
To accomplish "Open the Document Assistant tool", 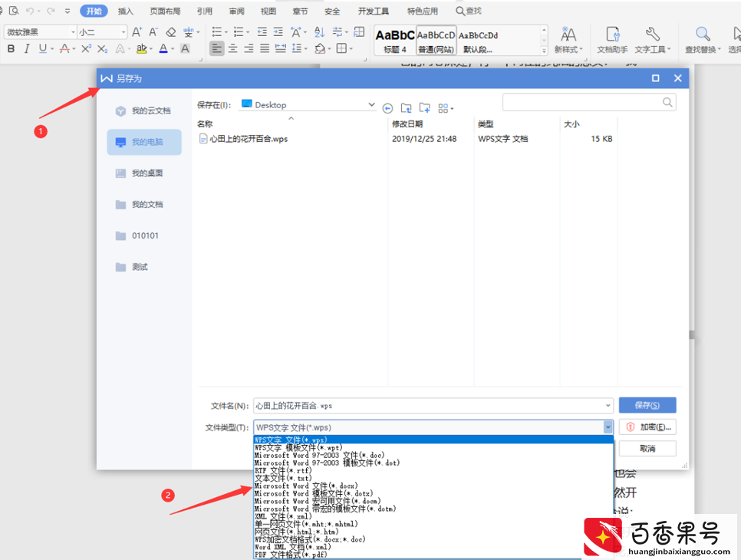I will click(612, 40).
